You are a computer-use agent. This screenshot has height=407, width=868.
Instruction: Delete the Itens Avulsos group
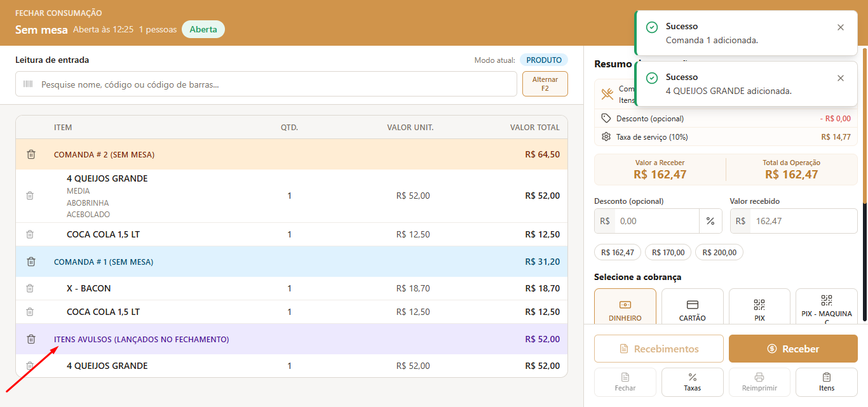[x=31, y=339]
